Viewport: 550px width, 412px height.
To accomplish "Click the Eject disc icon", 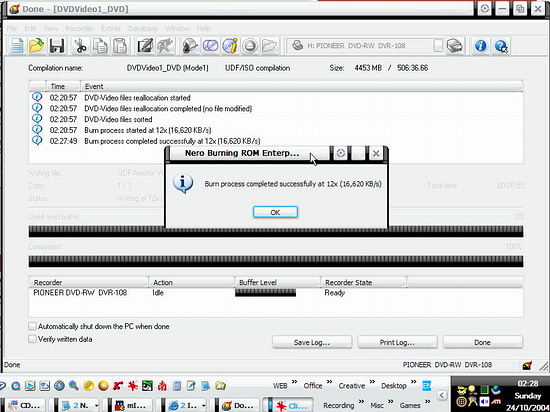I will pyautogui.click(x=250, y=46).
